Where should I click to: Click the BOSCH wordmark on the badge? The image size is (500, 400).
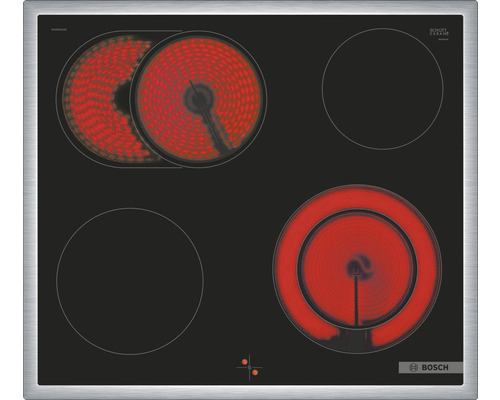[435, 368]
